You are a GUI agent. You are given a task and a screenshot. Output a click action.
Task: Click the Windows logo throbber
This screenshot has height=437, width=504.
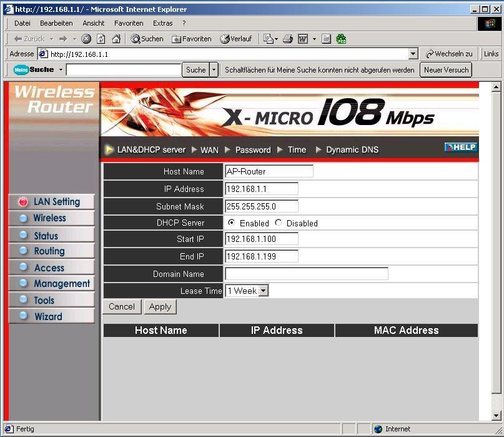tap(489, 24)
